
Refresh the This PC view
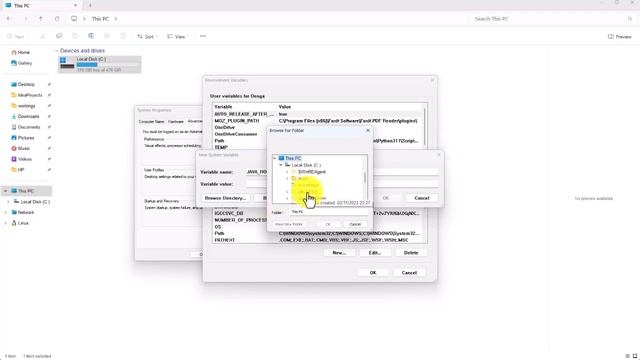pyautogui.click(x=57, y=19)
